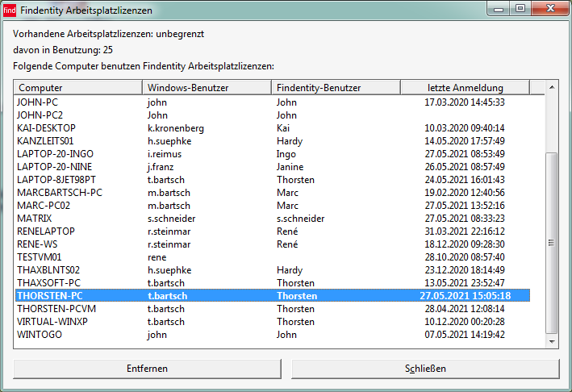
Task: Select the MATRIX row
Action: click(x=273, y=219)
